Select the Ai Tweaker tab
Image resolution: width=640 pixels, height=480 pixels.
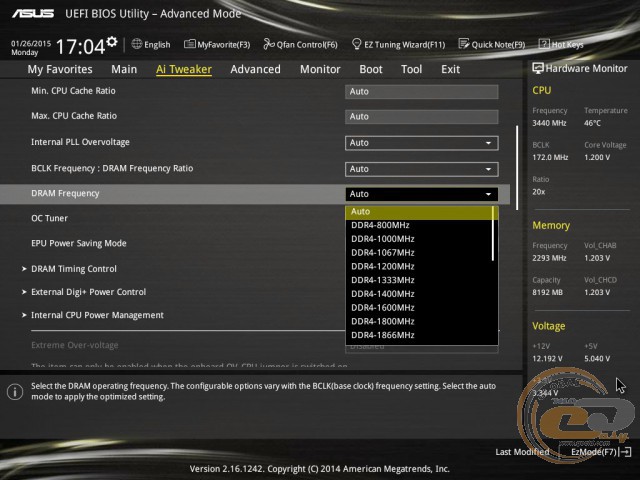(x=184, y=69)
